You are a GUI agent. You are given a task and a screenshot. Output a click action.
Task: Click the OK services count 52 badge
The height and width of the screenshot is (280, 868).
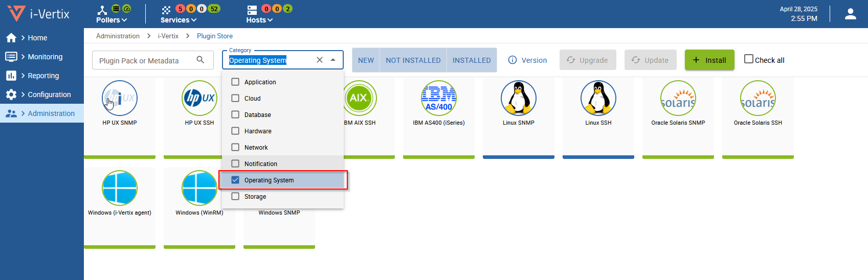tap(214, 9)
